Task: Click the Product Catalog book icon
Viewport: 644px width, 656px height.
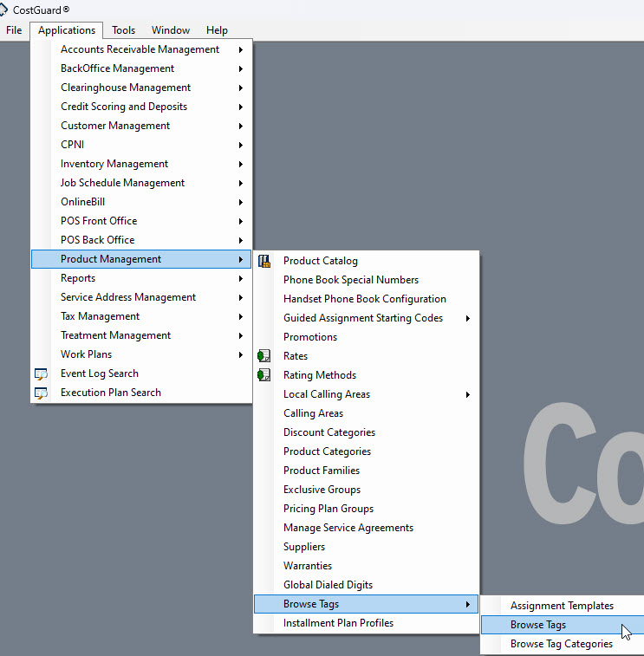Action: pos(264,261)
